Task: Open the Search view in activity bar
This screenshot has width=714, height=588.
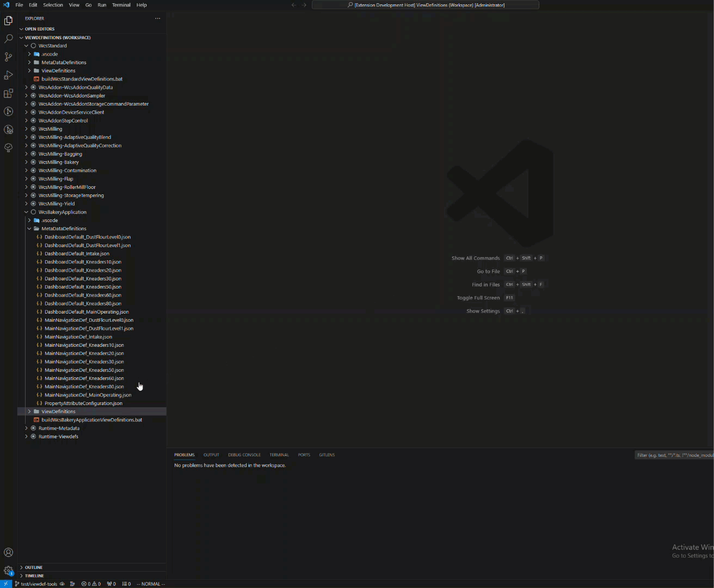Action: (x=8, y=39)
